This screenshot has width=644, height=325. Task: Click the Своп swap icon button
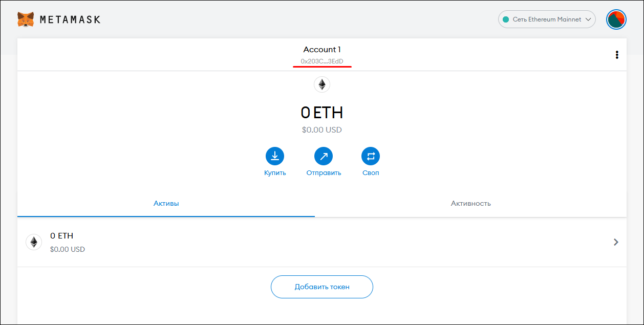point(371,156)
